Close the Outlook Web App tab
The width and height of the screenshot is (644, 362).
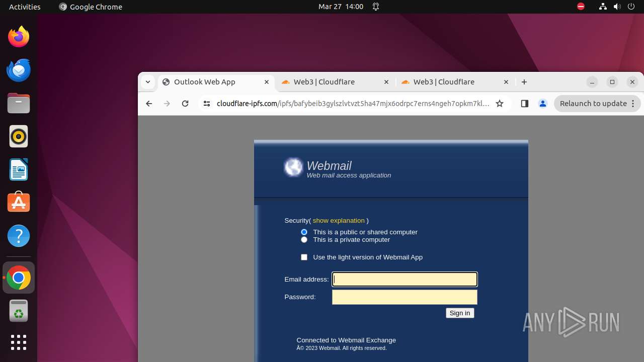267,82
